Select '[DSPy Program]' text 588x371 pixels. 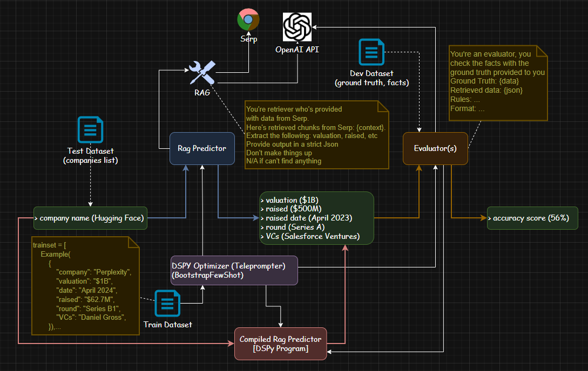coord(280,348)
